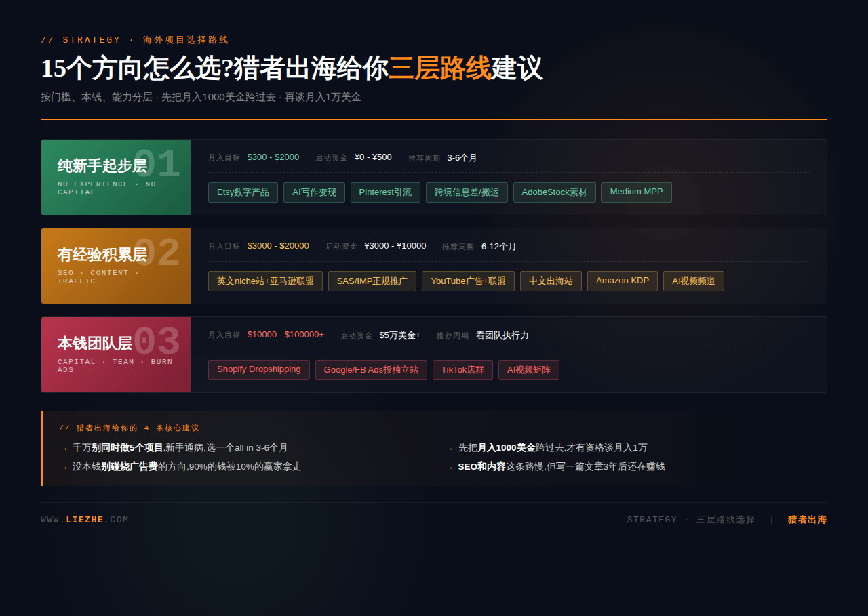Click the $5万美金+ capital value
The image size is (868, 616).
(400, 335)
